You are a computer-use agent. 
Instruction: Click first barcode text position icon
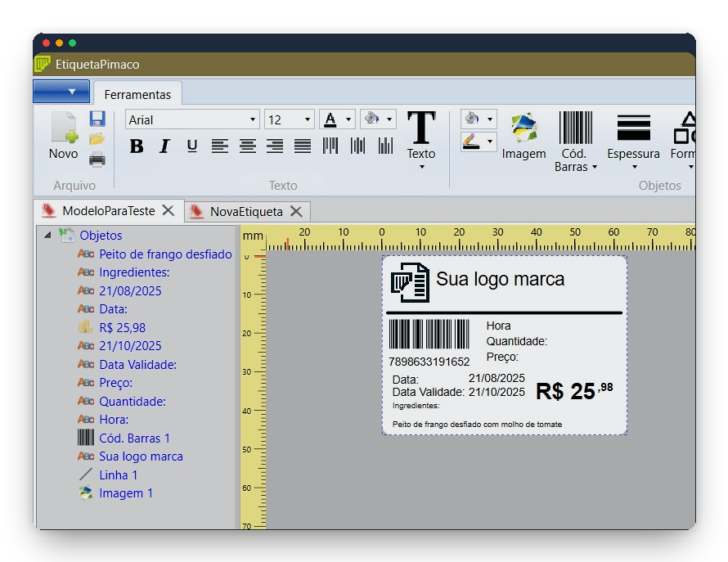point(330,146)
